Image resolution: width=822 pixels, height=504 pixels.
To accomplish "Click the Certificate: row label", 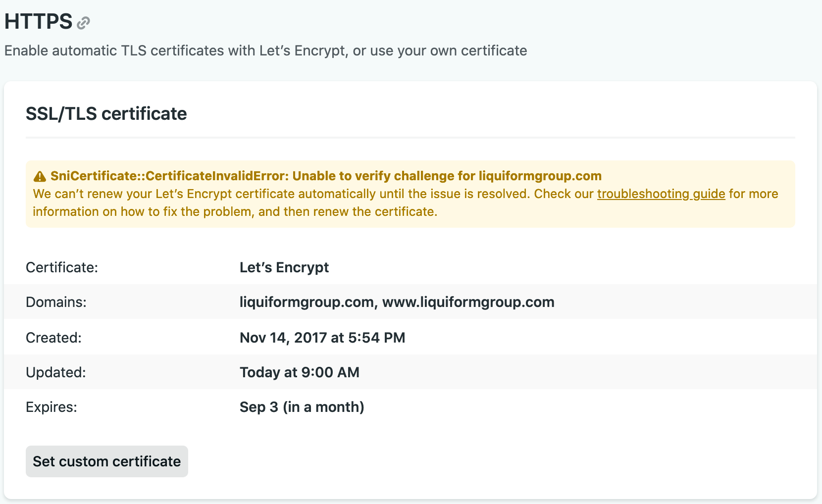I will point(62,267).
